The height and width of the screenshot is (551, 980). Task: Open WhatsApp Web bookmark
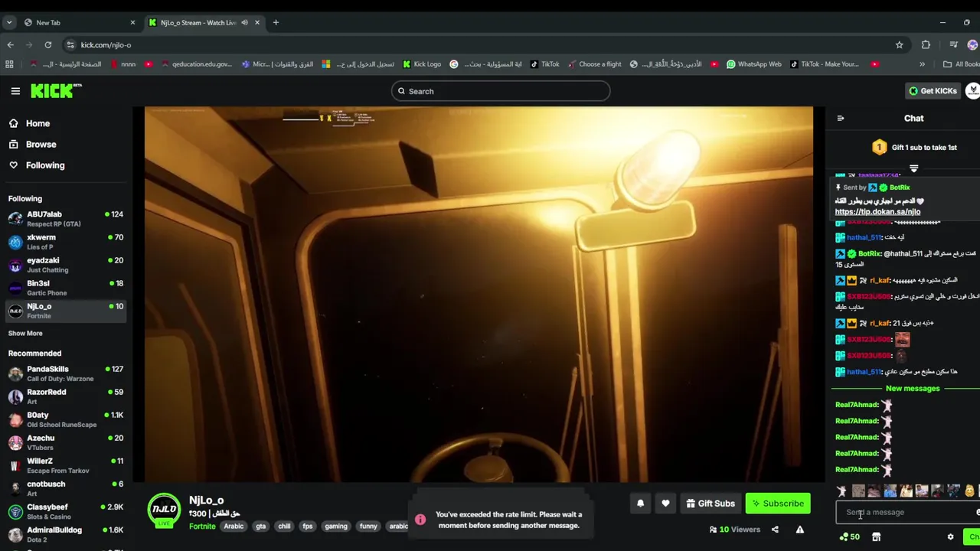click(x=753, y=64)
